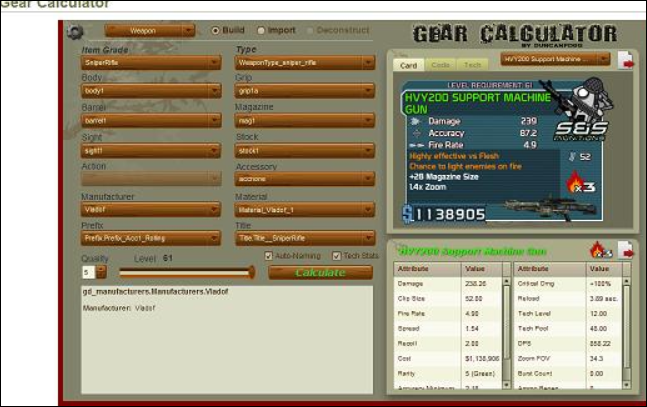Click the fire element icon in stats header
The height and width of the screenshot is (407, 647).
click(x=600, y=251)
